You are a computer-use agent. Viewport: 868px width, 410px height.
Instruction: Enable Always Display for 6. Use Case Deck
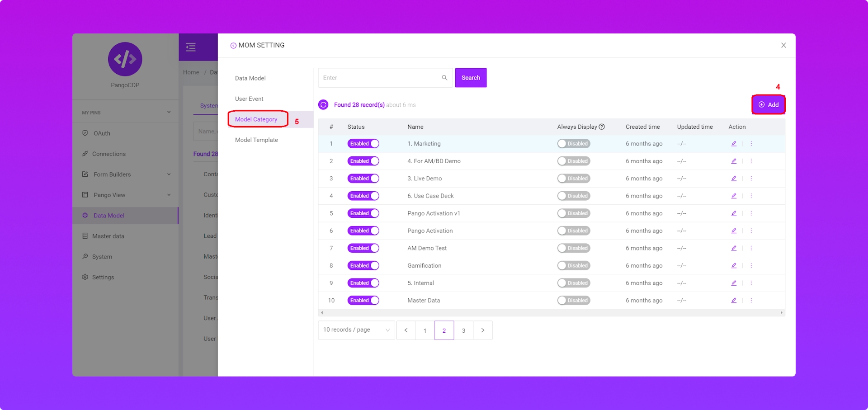573,196
